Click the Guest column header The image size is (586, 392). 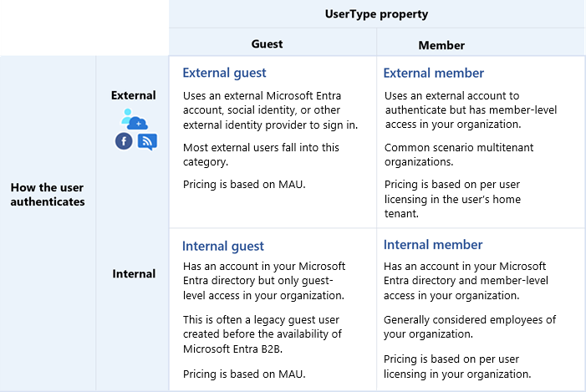click(268, 44)
